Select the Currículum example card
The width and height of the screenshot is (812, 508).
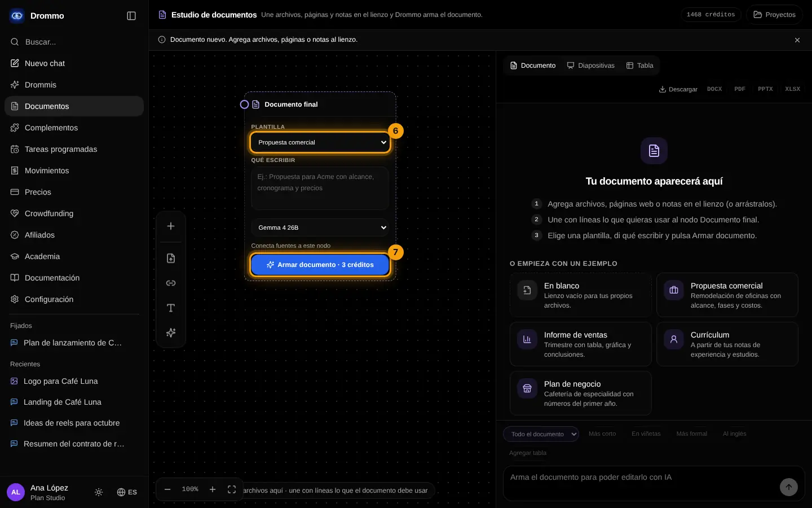(727, 344)
